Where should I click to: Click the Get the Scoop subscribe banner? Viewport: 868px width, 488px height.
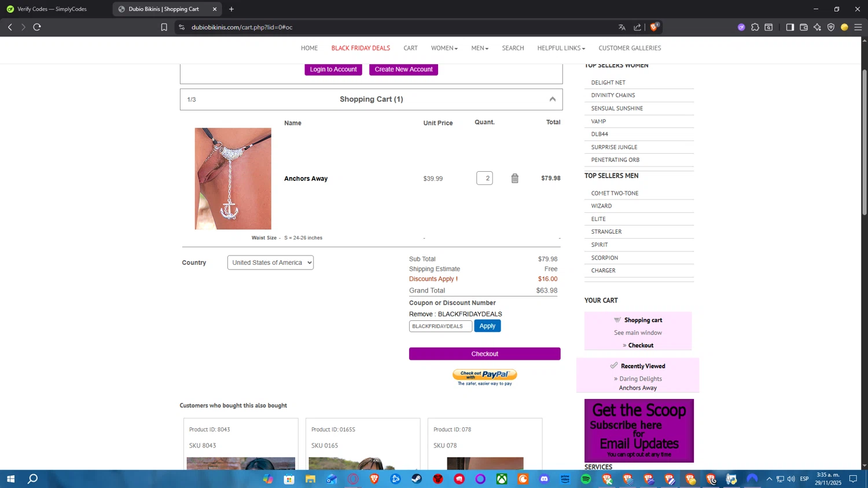pos(639,431)
